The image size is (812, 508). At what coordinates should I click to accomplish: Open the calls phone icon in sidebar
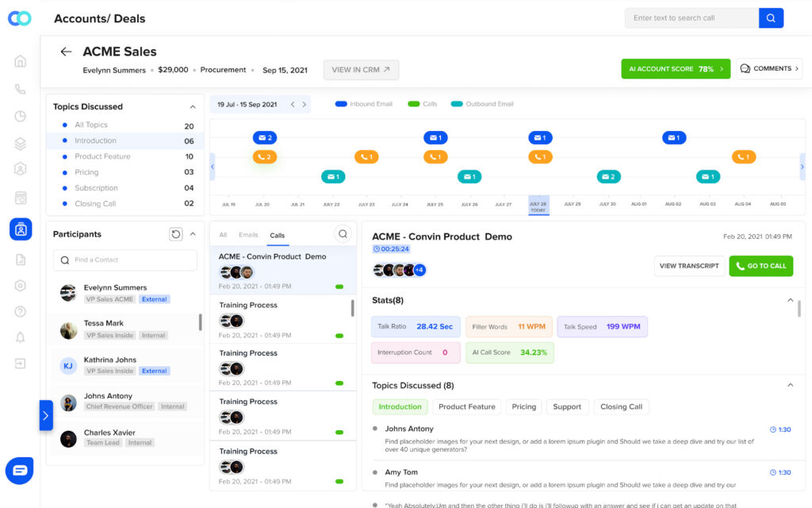click(x=21, y=90)
